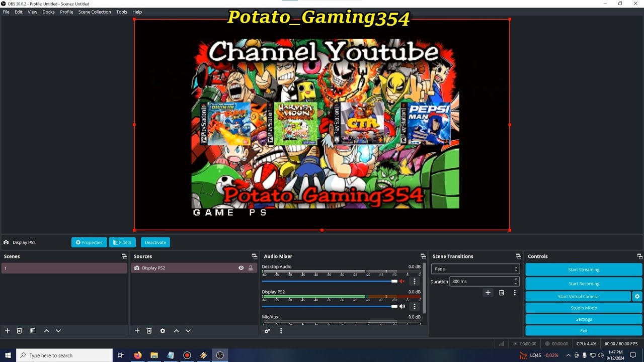The width and height of the screenshot is (644, 362).
Task: Open virtual camera configuration gear
Action: click(x=637, y=297)
